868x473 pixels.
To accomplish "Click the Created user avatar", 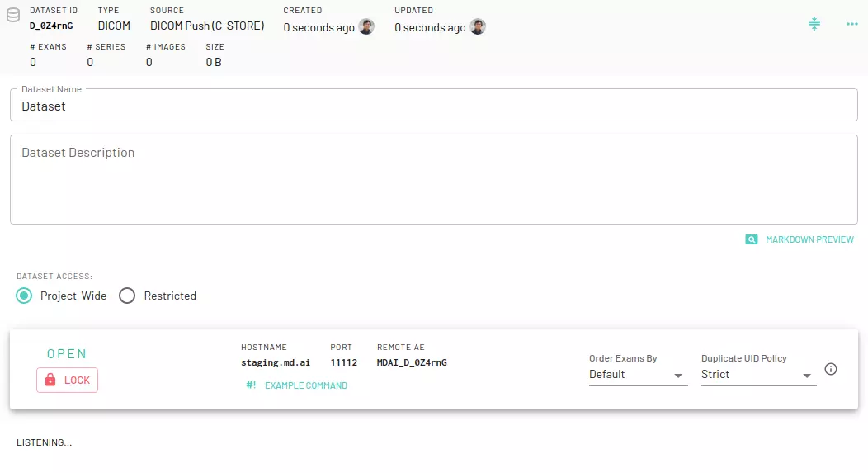I will pos(366,27).
